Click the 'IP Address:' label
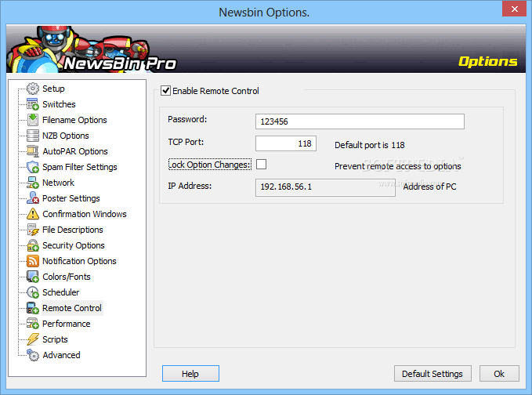532x395 pixels. pos(190,186)
